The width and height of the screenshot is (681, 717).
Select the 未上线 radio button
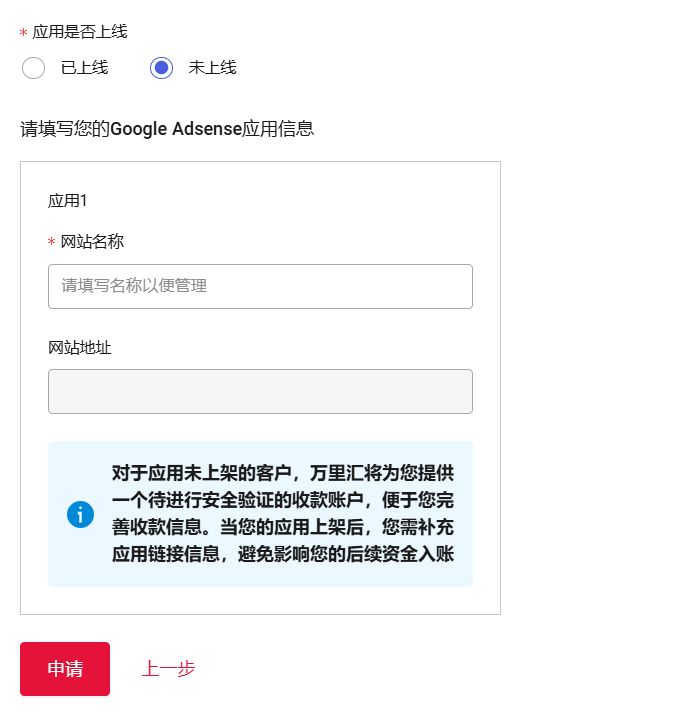coord(161,68)
